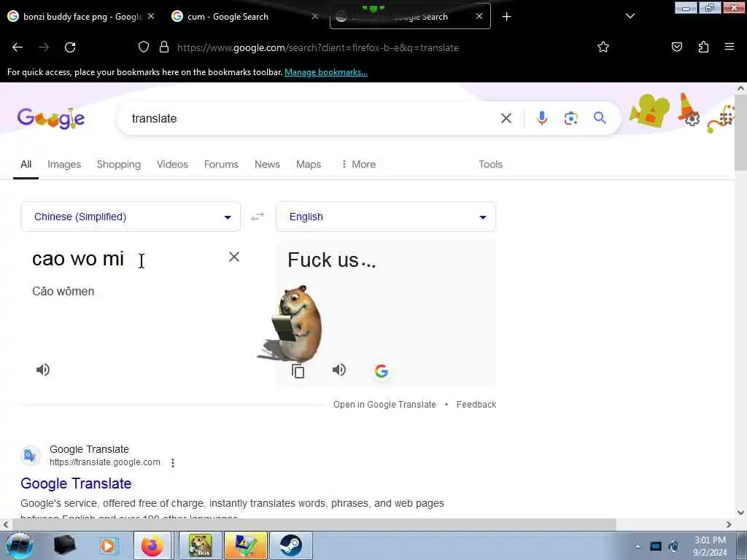
Task: Open Chinese (Simplified) source language dropdown
Action: click(x=131, y=217)
